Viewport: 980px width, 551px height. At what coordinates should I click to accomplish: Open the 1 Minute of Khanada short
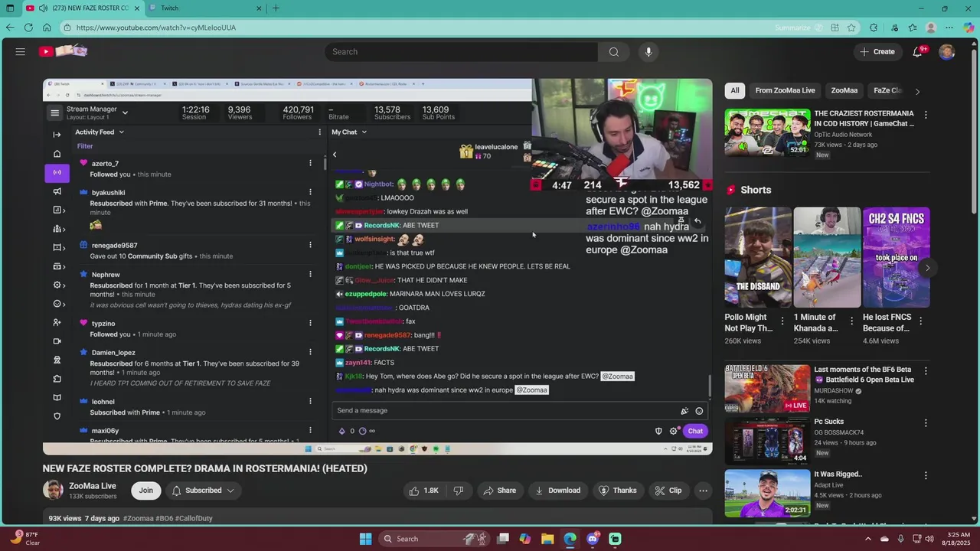point(827,257)
